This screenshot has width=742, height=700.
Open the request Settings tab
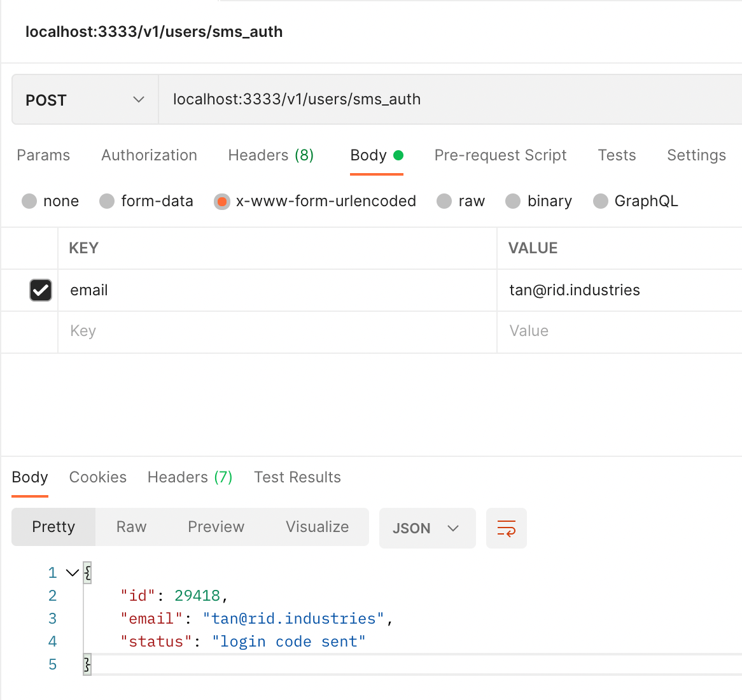pos(696,155)
